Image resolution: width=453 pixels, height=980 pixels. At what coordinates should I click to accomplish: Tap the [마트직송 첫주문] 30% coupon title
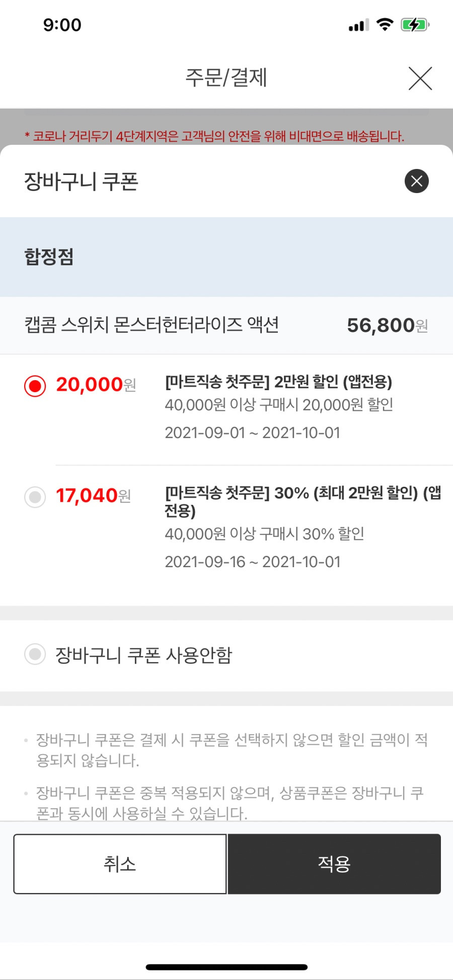pos(304,501)
